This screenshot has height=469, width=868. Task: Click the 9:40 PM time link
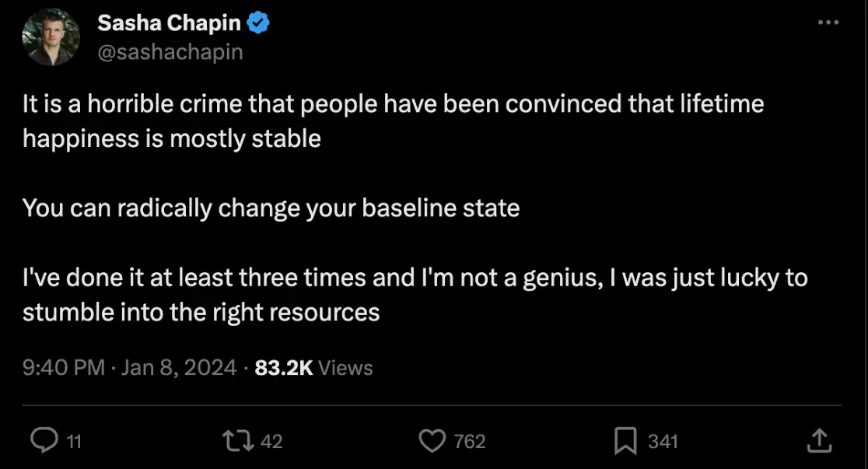pyautogui.click(x=64, y=368)
